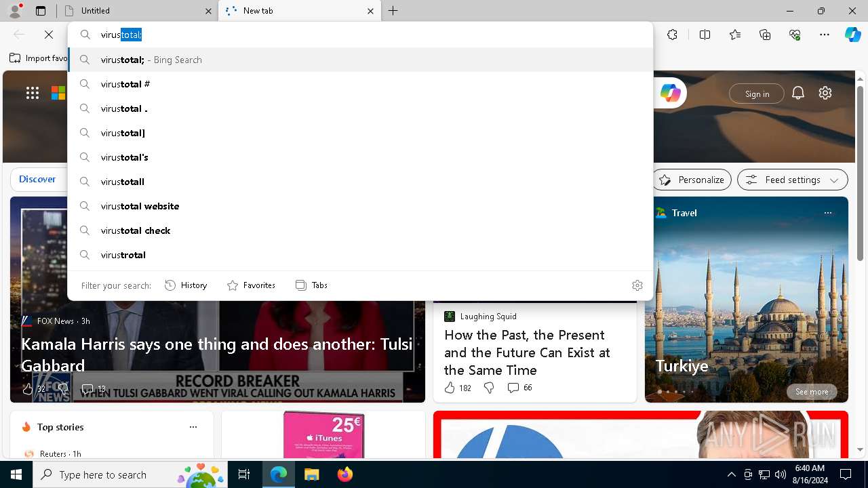This screenshot has height=488, width=868.
Task: Open iTunes 25€ card thumbnail
Action: pos(323,434)
